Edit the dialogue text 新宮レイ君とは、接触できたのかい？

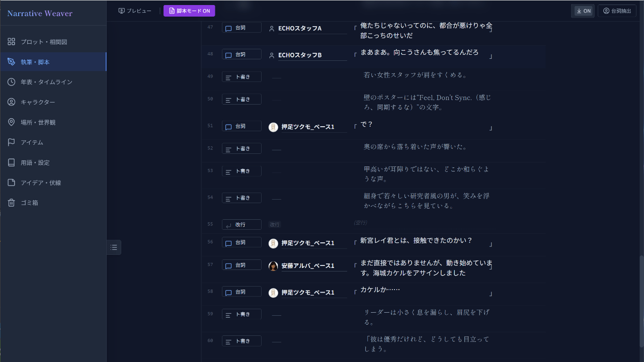click(417, 241)
